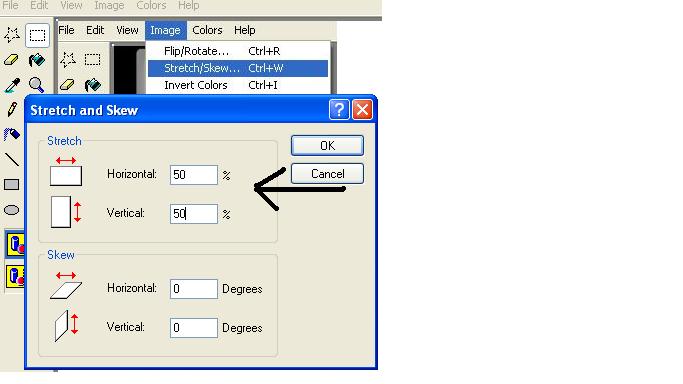683x384 pixels.
Task: Select the Pick Color eyedropper tool
Action: click(x=12, y=85)
